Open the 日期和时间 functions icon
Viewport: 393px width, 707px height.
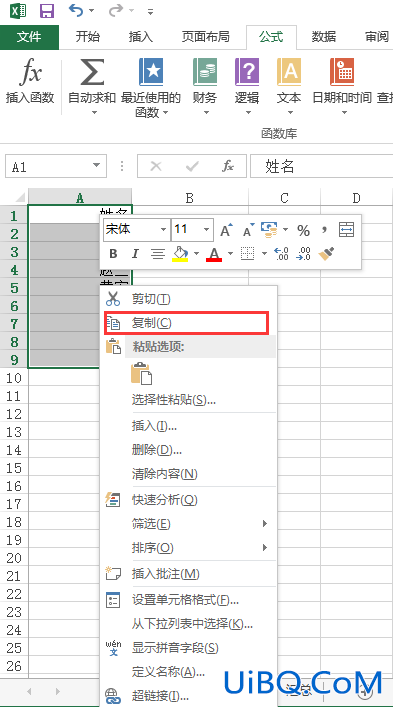click(342, 72)
